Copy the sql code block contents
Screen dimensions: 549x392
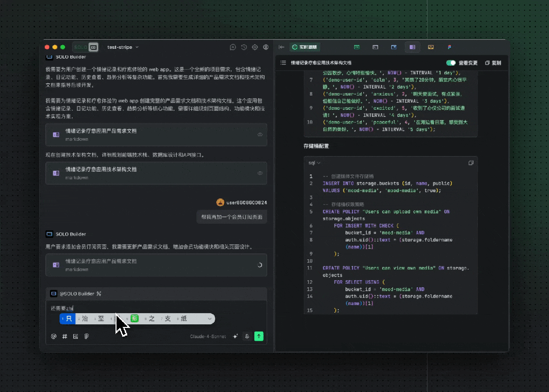click(x=471, y=163)
